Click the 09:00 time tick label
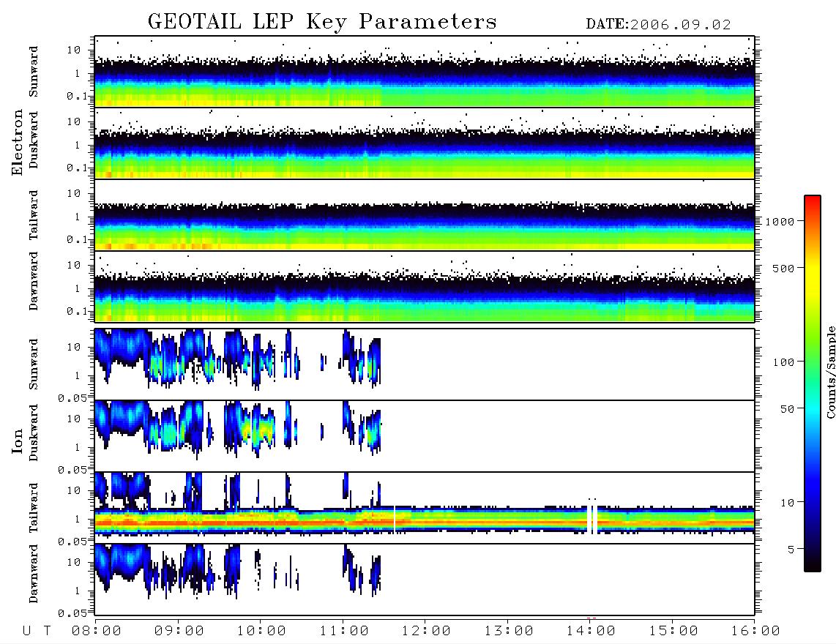Screen dimensions: 836x644 click(179, 631)
